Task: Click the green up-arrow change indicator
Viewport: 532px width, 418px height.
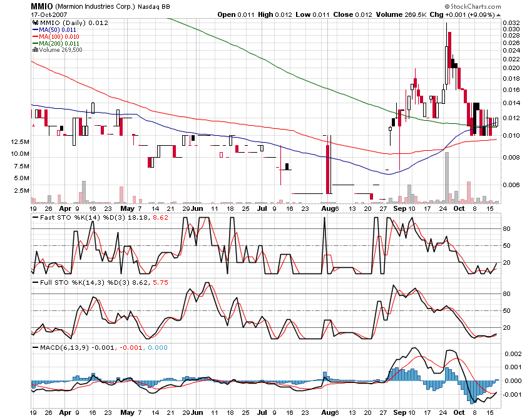Action: tap(498, 15)
